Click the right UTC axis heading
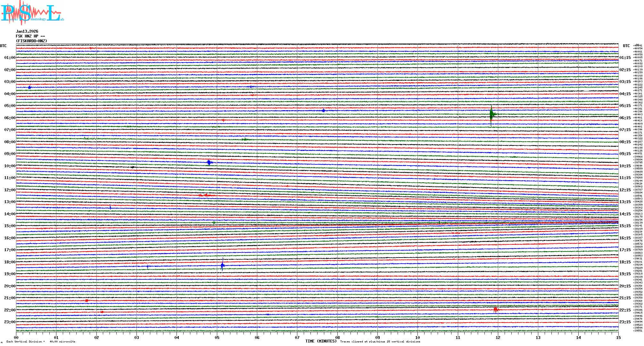The image size is (644, 346). (x=626, y=46)
